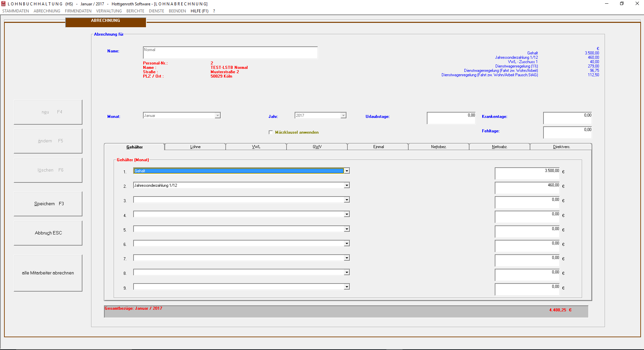Open the BERICHTE menu
644x350 pixels.
coord(135,11)
